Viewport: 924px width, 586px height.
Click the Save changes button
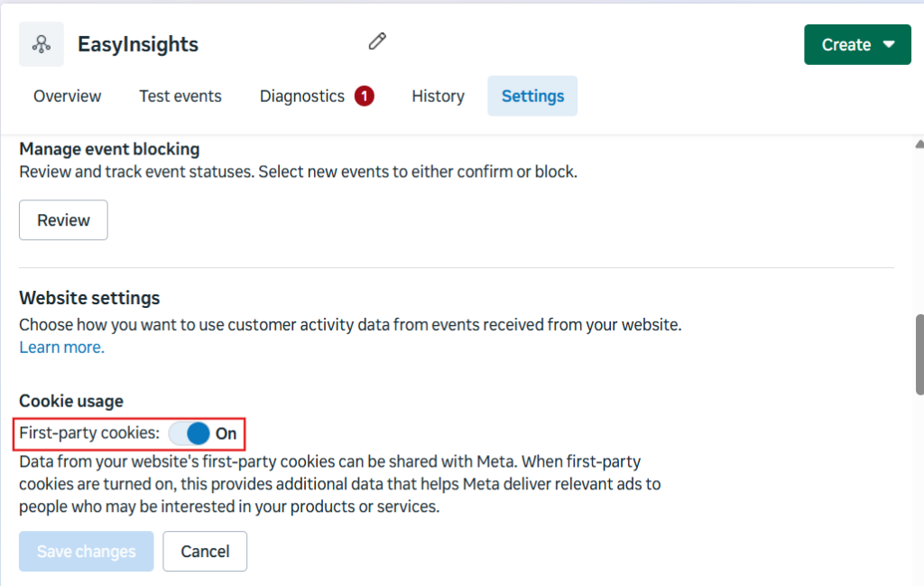86,551
